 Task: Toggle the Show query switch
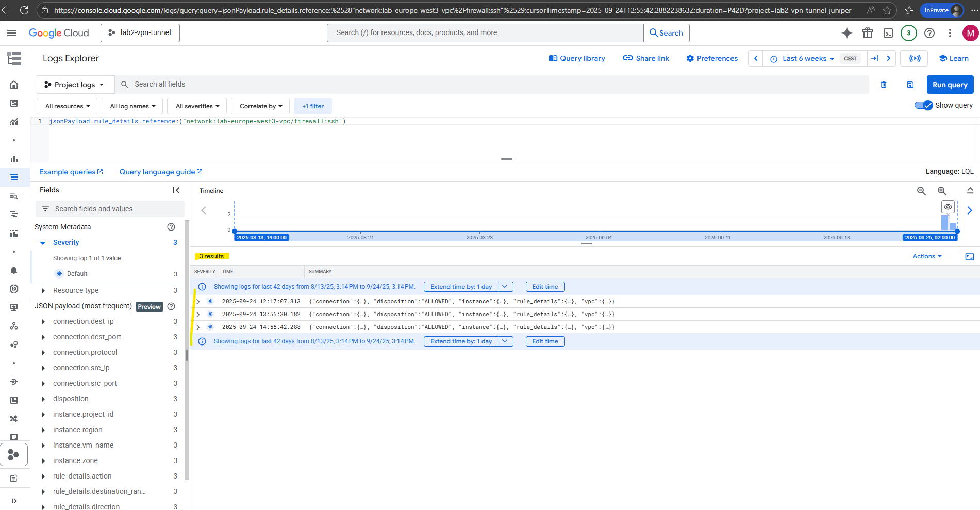[923, 105]
